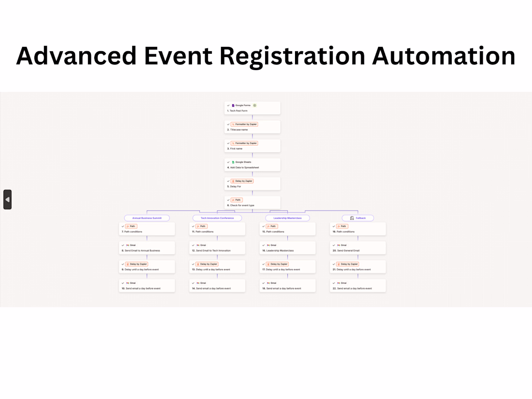Open step '22. Send email a day before event'
This screenshot has height=399, width=532.
pos(358,286)
